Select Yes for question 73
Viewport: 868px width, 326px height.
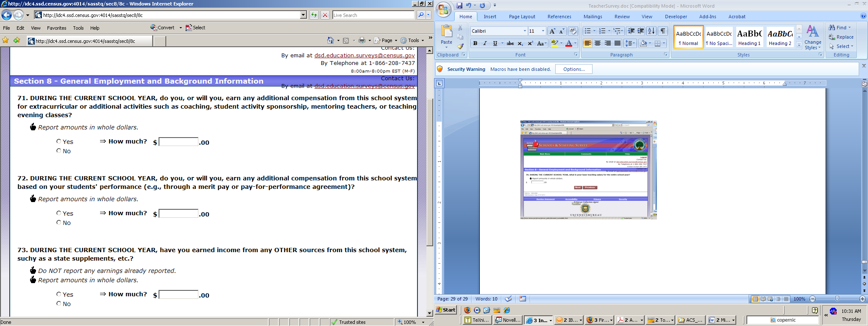(x=58, y=294)
